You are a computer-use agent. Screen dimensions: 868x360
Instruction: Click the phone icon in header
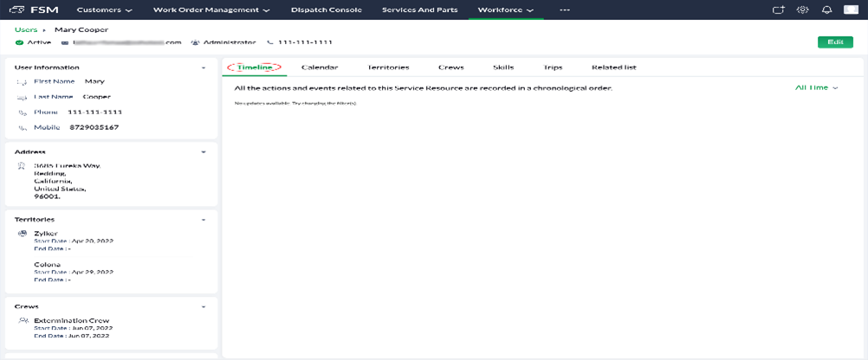270,42
